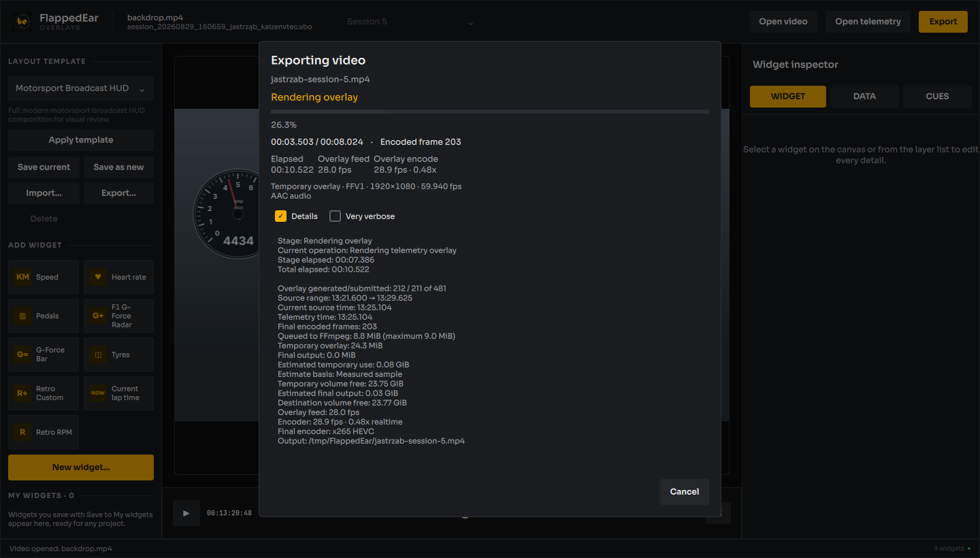Click the Widget inspector panel title

796,65
